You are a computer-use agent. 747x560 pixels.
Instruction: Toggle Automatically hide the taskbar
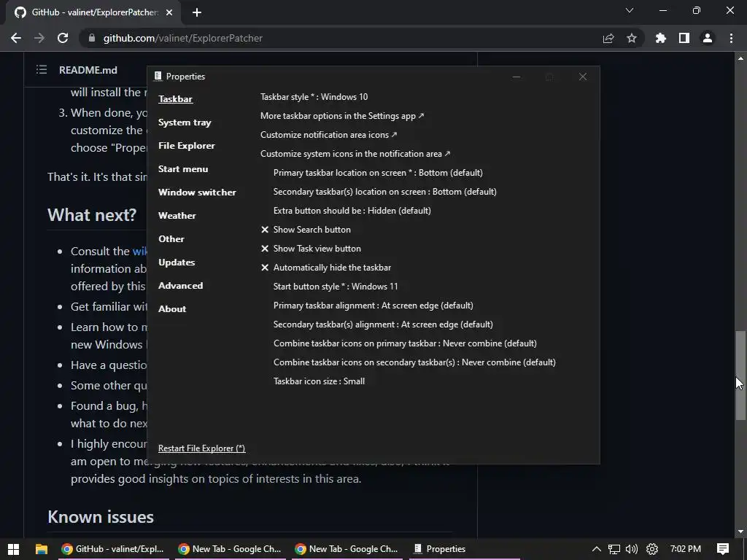tap(326, 268)
